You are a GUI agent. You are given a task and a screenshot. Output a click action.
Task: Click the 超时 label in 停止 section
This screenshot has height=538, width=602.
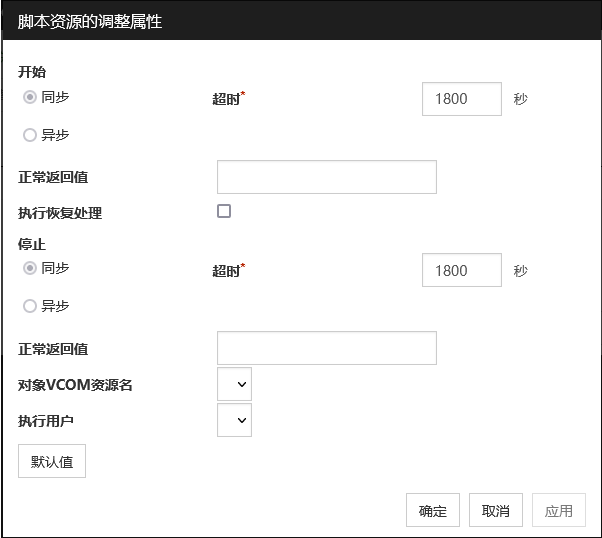[227, 270]
